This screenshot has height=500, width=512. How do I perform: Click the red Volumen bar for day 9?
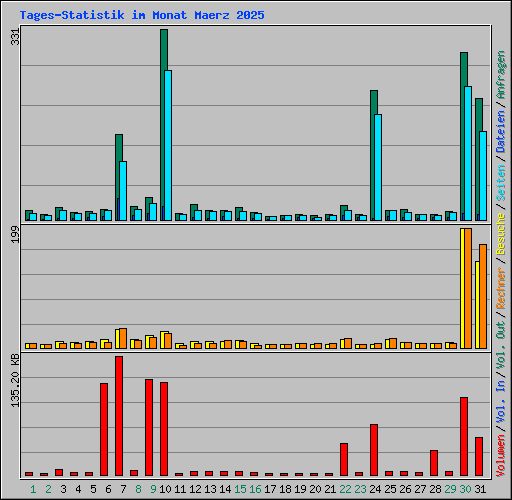point(149,427)
